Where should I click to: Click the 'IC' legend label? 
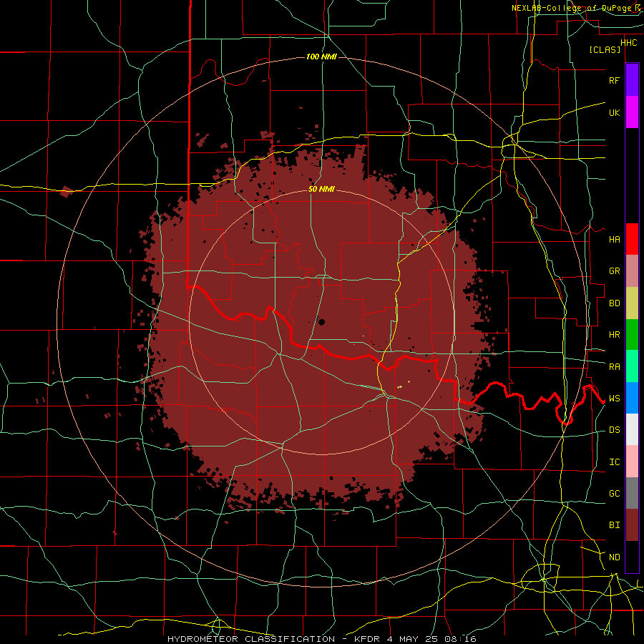pyautogui.click(x=614, y=462)
